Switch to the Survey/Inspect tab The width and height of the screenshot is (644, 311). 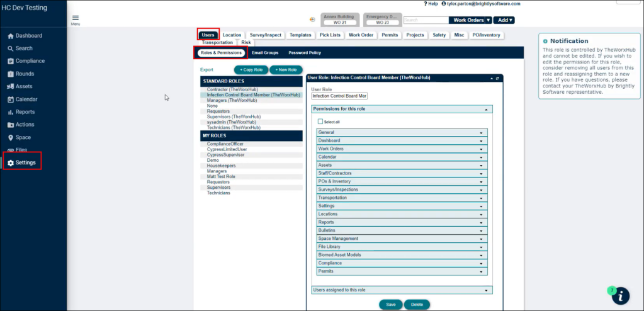pyautogui.click(x=266, y=35)
